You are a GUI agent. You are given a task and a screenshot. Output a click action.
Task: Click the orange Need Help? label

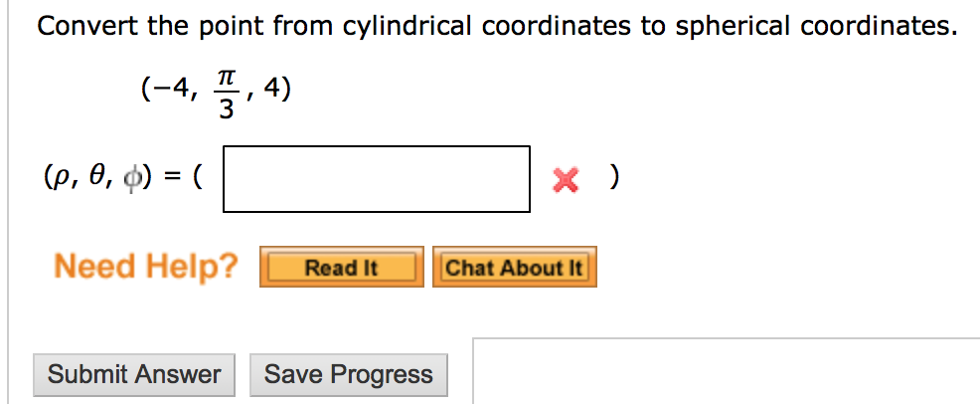click(146, 267)
